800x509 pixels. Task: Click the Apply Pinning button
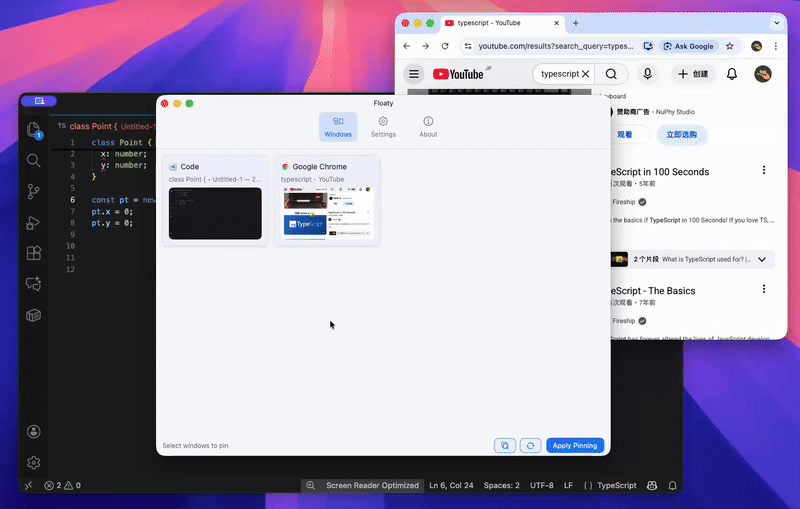tap(575, 446)
